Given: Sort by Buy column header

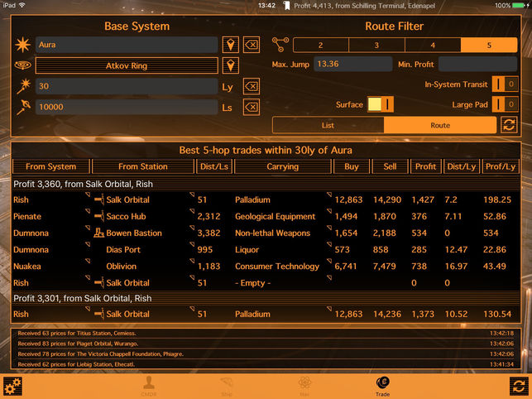Looking at the screenshot, I should click(x=351, y=166).
